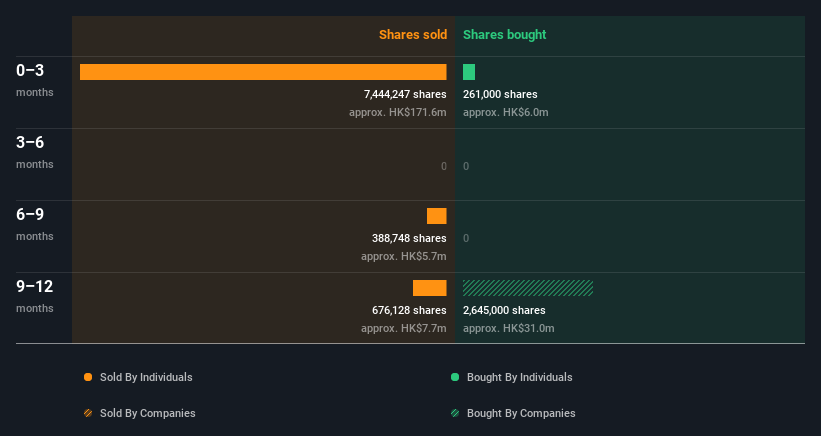Click the approx. HK$5.7m text
This screenshot has width=821, height=436.
[404, 256]
